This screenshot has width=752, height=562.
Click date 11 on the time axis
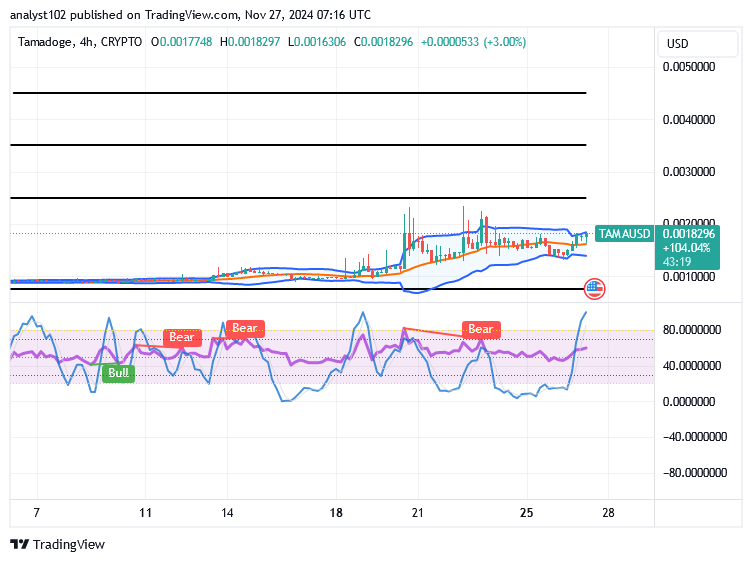tap(145, 513)
